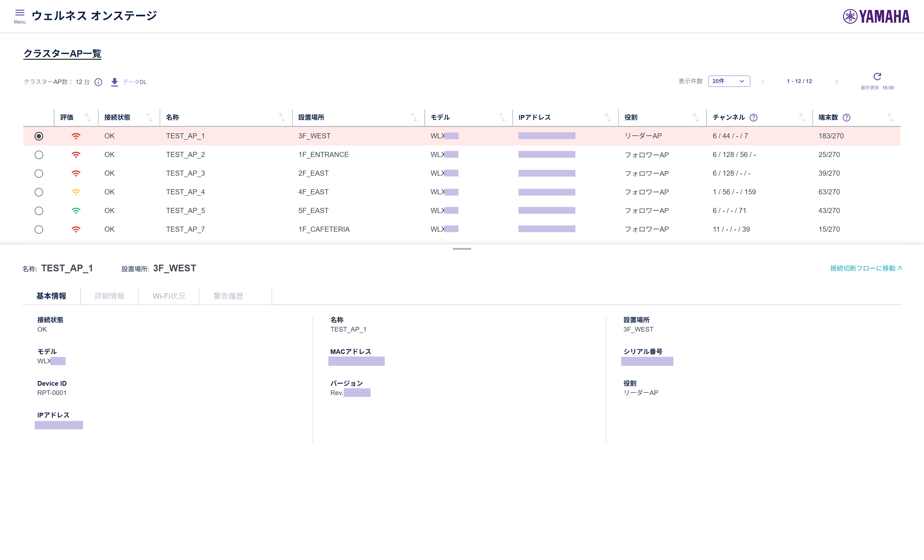Select the TEST_AP_4 radio button
Image resolution: width=924 pixels, height=560 pixels.
pyautogui.click(x=39, y=192)
